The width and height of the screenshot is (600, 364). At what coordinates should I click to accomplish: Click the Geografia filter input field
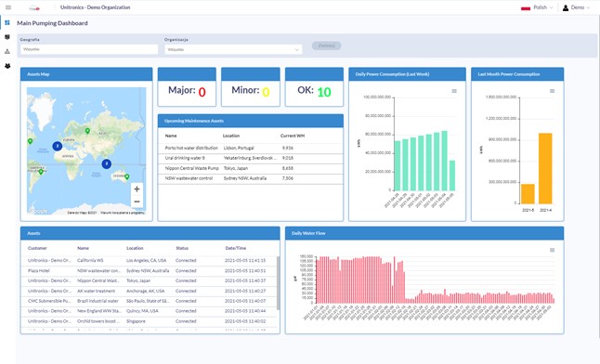click(x=89, y=49)
